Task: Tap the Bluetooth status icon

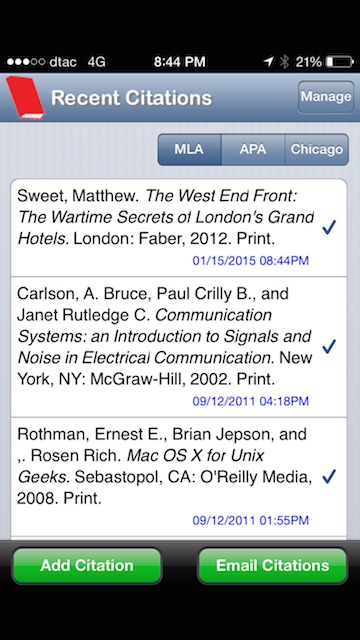Action: (284, 62)
